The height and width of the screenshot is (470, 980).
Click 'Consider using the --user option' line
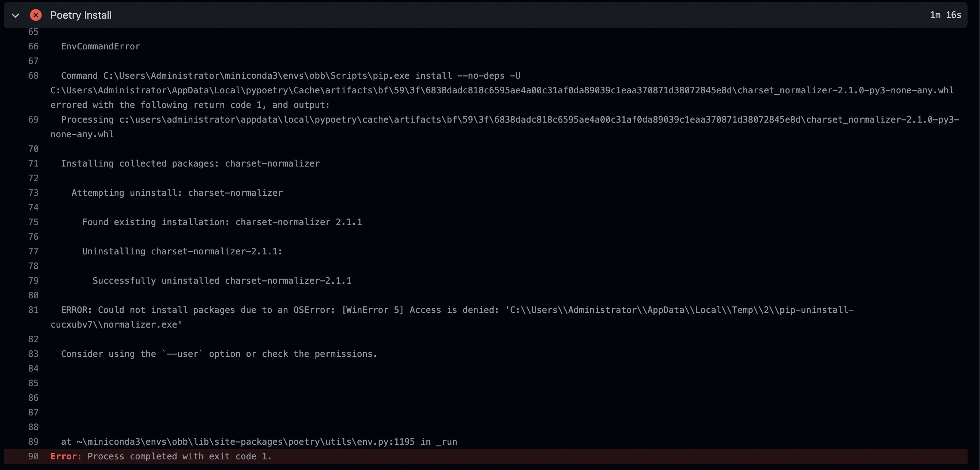click(x=219, y=354)
